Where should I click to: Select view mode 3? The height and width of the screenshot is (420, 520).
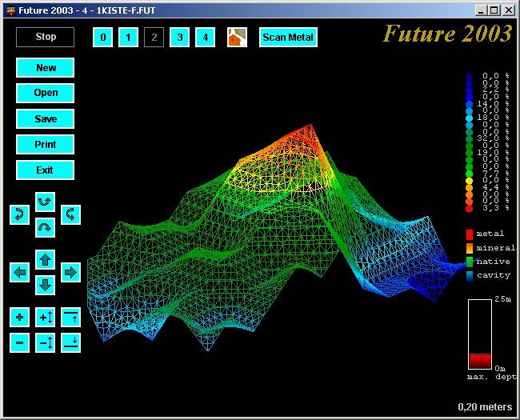click(x=179, y=37)
